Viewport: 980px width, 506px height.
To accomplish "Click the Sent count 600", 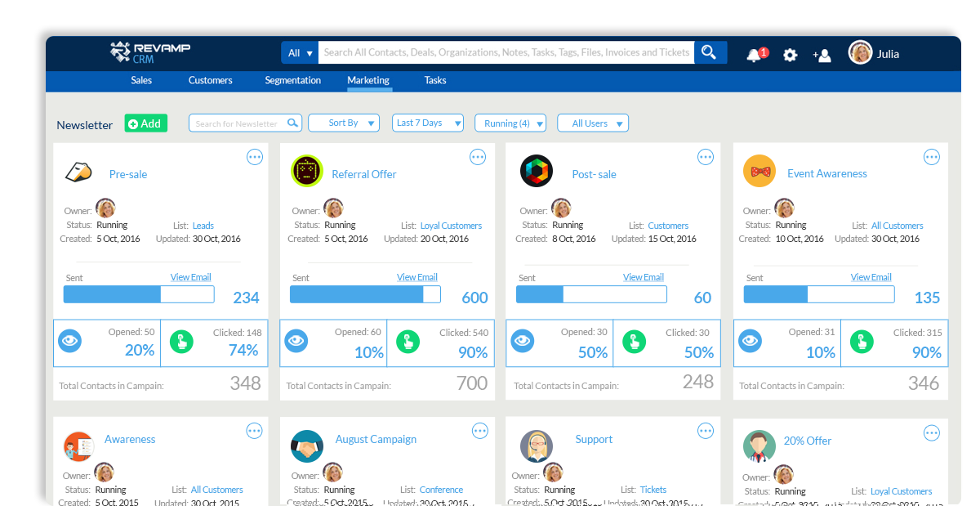I will click(474, 298).
